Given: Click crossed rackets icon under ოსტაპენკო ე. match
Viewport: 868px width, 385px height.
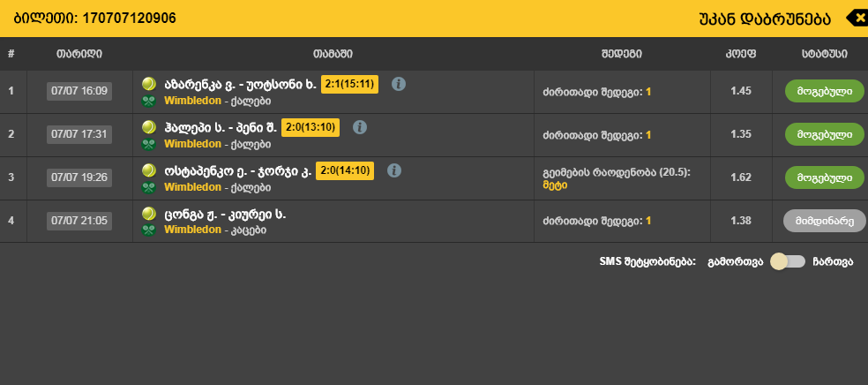Looking at the screenshot, I should click(149, 188).
